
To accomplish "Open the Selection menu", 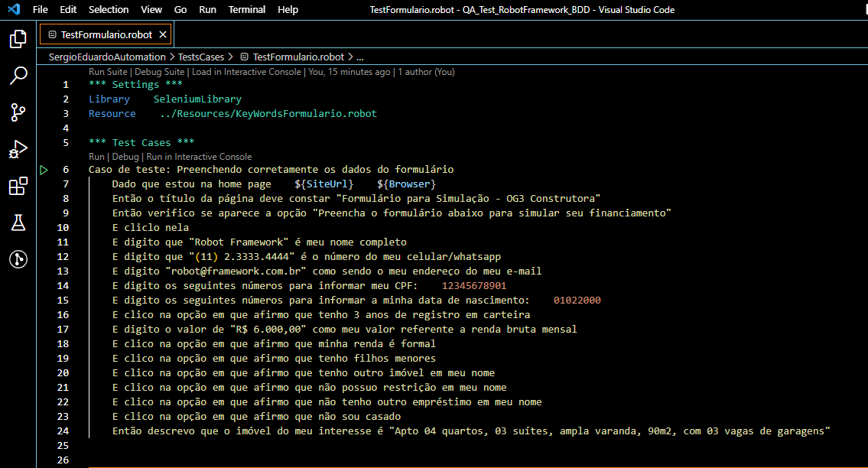I will (109, 9).
